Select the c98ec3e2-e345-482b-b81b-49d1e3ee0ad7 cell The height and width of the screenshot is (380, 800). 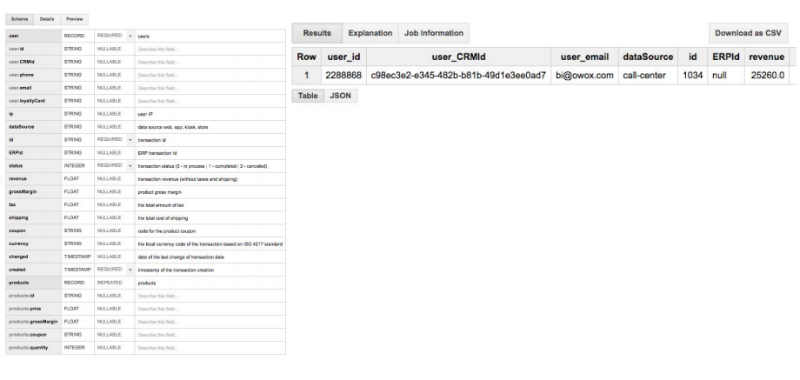coord(458,75)
